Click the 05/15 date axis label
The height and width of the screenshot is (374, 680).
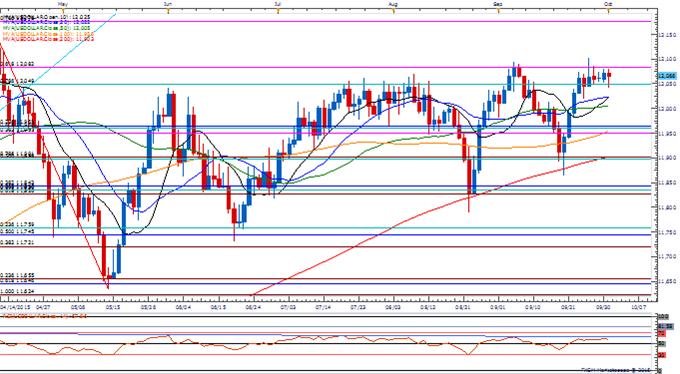tap(113, 307)
